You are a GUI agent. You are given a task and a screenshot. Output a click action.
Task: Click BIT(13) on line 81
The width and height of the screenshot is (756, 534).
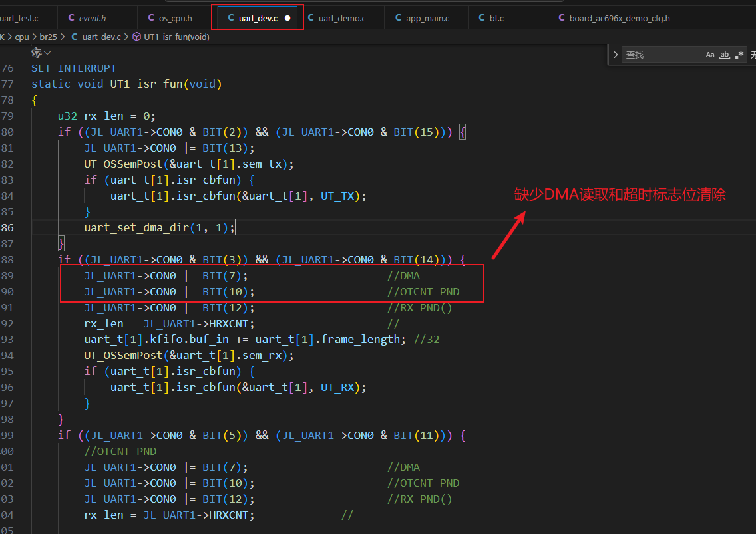pyautogui.click(x=225, y=148)
